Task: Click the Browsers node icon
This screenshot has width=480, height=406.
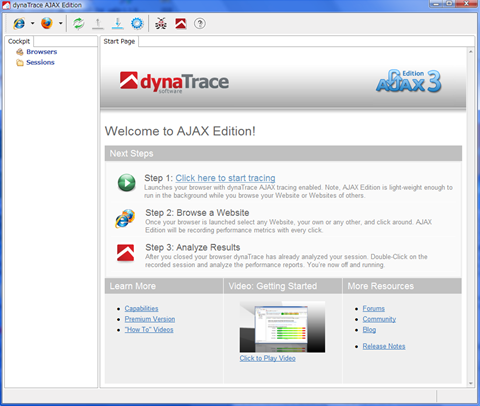Action: click(x=20, y=52)
